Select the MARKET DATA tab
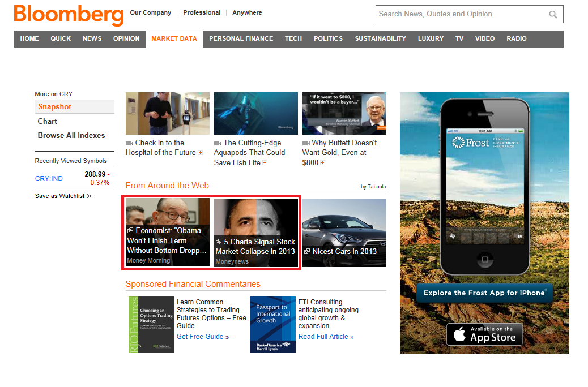 point(174,39)
